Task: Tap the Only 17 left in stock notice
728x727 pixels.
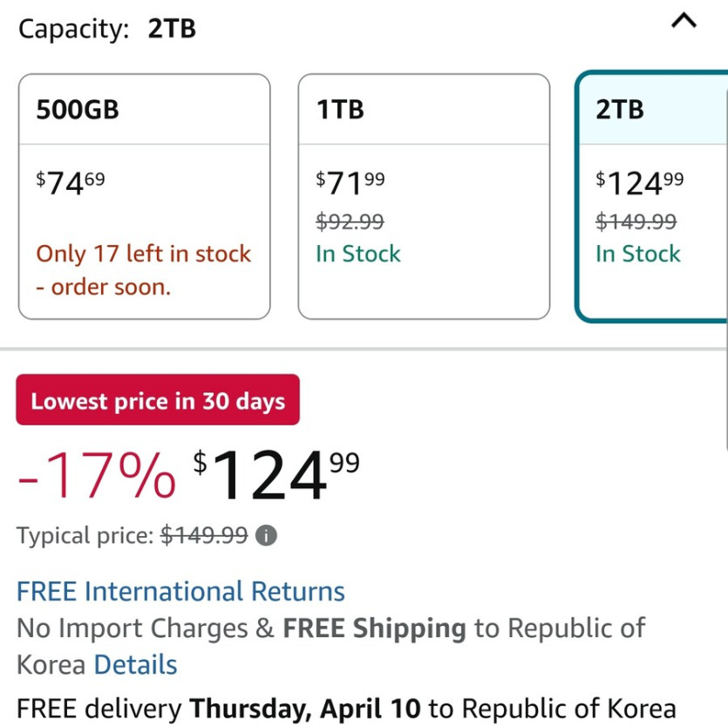Action: click(x=144, y=270)
